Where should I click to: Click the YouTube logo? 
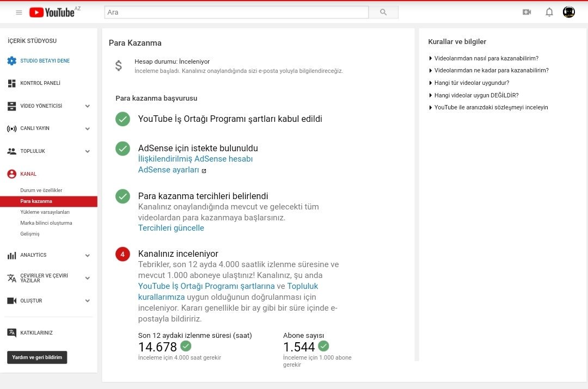52,13
